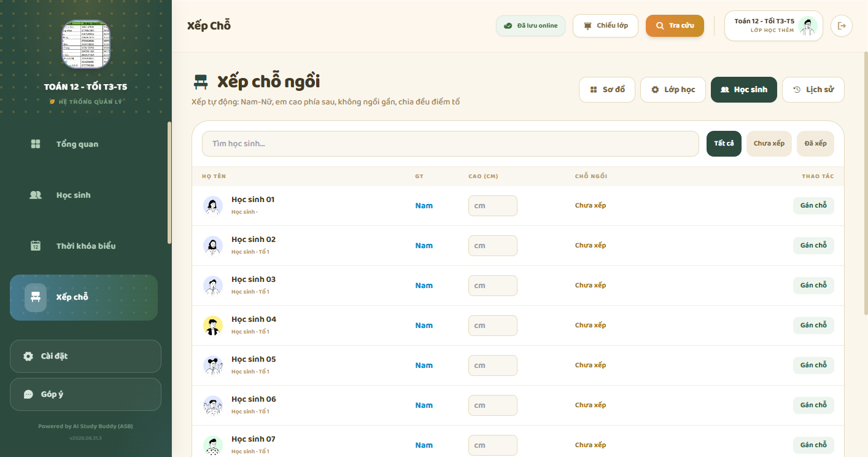The height and width of the screenshot is (457, 868).
Task: Open the Toán 12 - Tối T3-T5 profile card
Action: 773,26
